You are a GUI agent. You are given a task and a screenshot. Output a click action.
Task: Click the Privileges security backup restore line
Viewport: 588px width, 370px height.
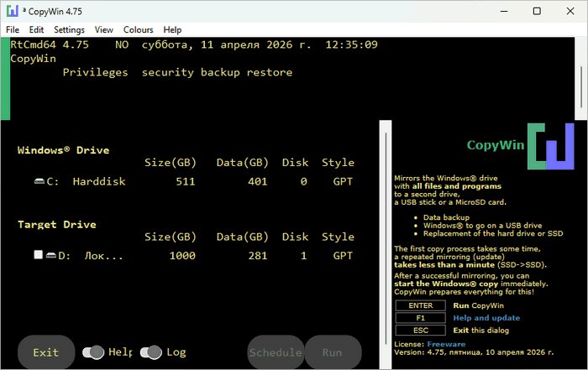pos(177,72)
